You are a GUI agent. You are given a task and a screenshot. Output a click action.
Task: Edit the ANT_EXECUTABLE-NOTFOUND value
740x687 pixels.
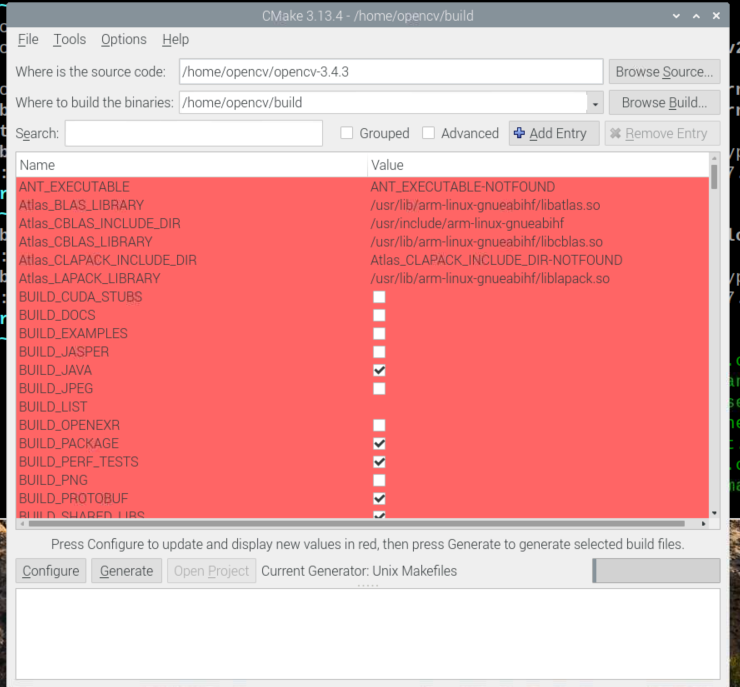point(462,187)
